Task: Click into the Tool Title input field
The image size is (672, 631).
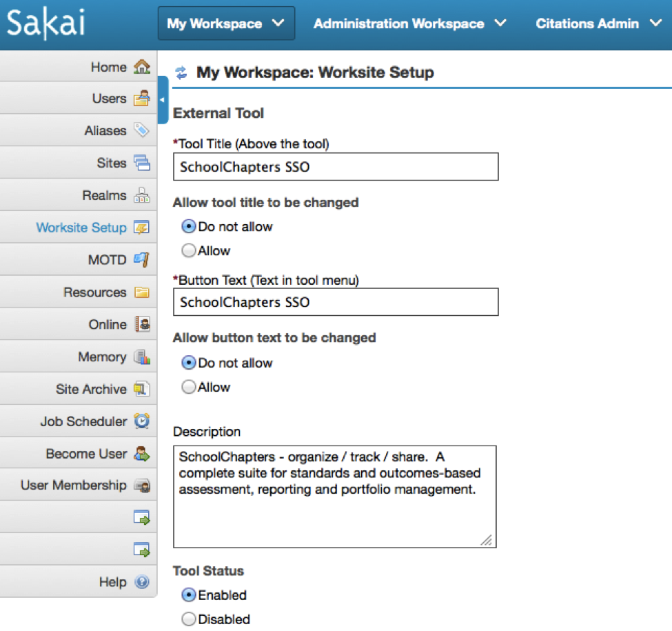Action: pos(336,167)
